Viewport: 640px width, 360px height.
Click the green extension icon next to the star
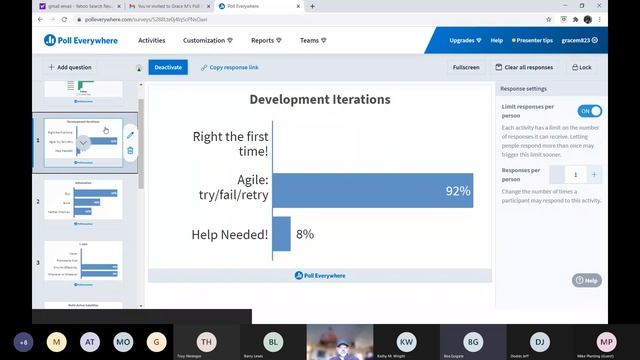(x=563, y=19)
